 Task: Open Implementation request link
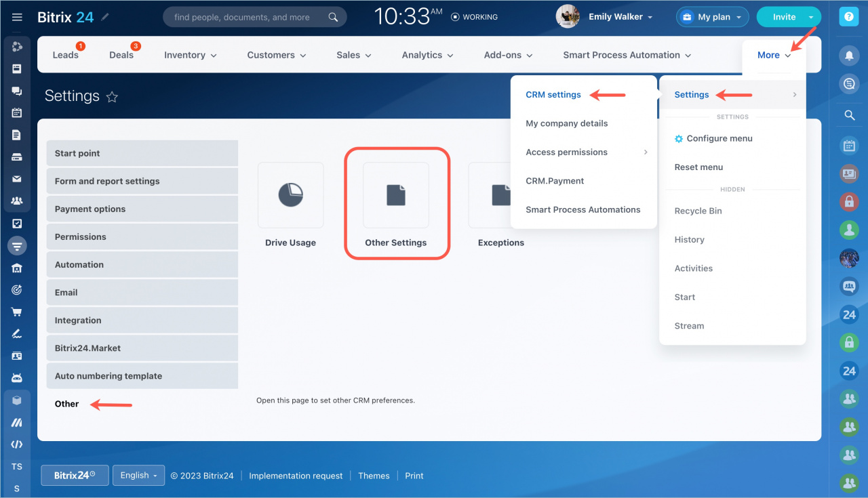[296, 476]
